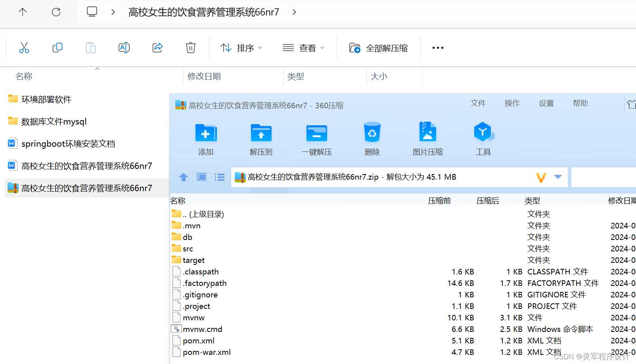Open the 帮助 menu in 360压缩
636x364 pixels.
click(x=580, y=103)
